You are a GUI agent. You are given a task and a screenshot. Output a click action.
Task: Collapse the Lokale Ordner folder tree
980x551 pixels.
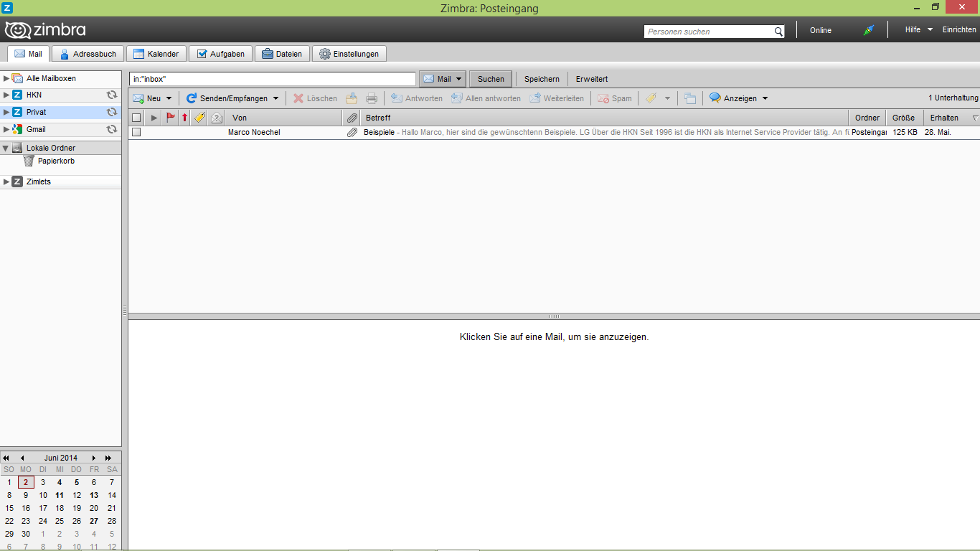pos(6,148)
